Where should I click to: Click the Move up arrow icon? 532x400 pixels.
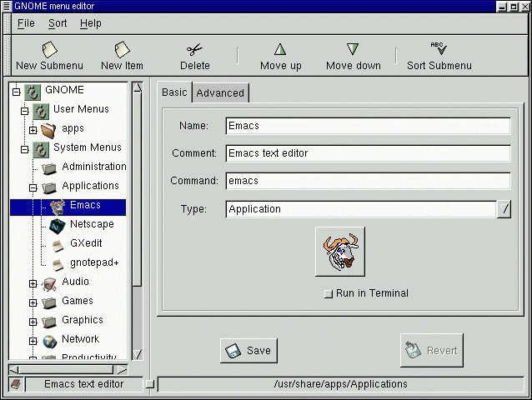(x=280, y=50)
